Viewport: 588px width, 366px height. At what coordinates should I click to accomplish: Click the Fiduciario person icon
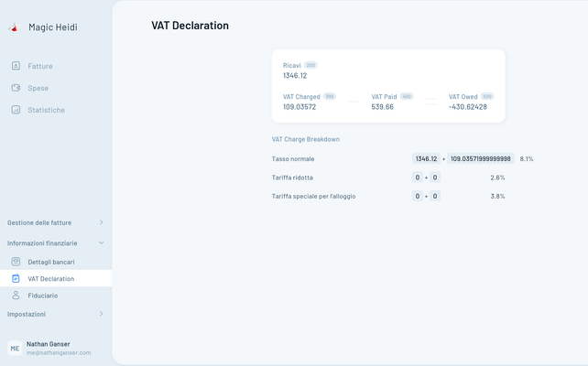pyautogui.click(x=16, y=296)
